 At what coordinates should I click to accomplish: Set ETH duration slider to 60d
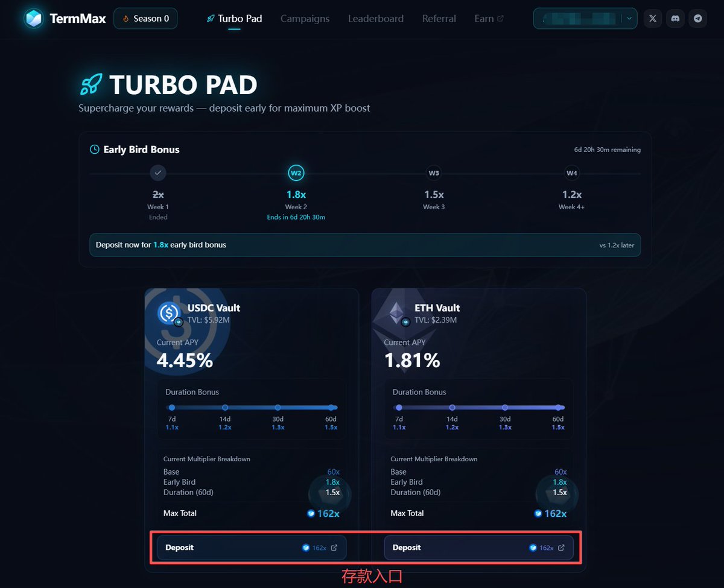(558, 408)
